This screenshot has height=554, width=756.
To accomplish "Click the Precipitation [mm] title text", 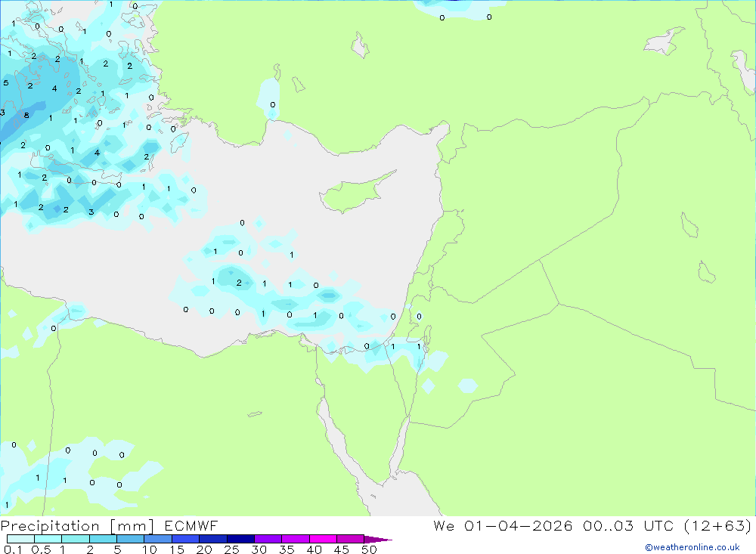I will (x=77, y=525).
